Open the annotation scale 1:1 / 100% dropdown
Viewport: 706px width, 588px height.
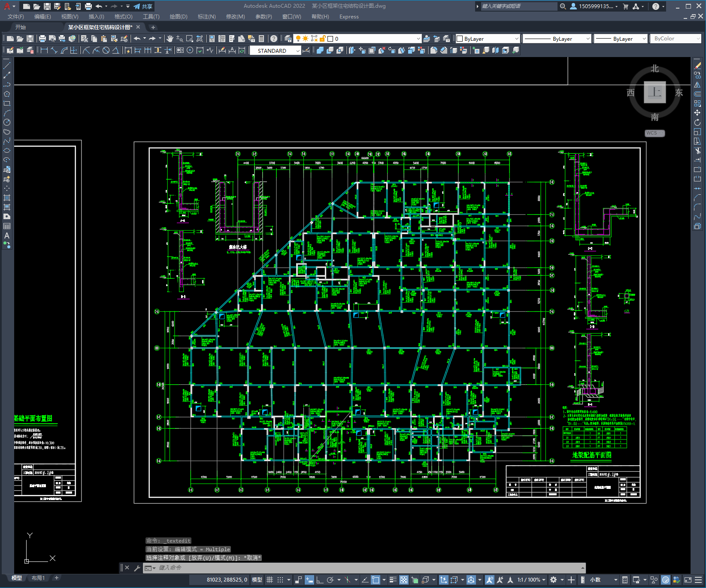click(531, 580)
